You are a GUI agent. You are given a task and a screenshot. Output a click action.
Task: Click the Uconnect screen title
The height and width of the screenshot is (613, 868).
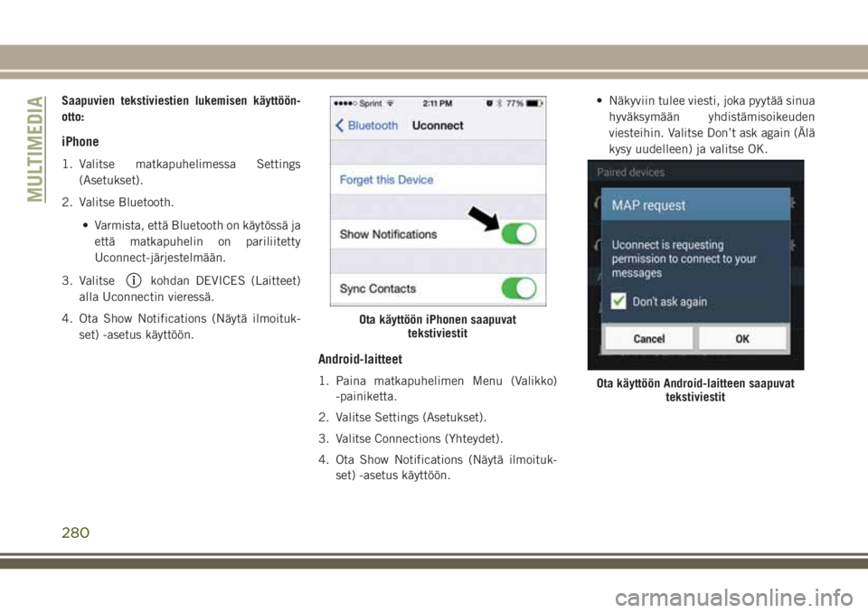click(x=438, y=126)
